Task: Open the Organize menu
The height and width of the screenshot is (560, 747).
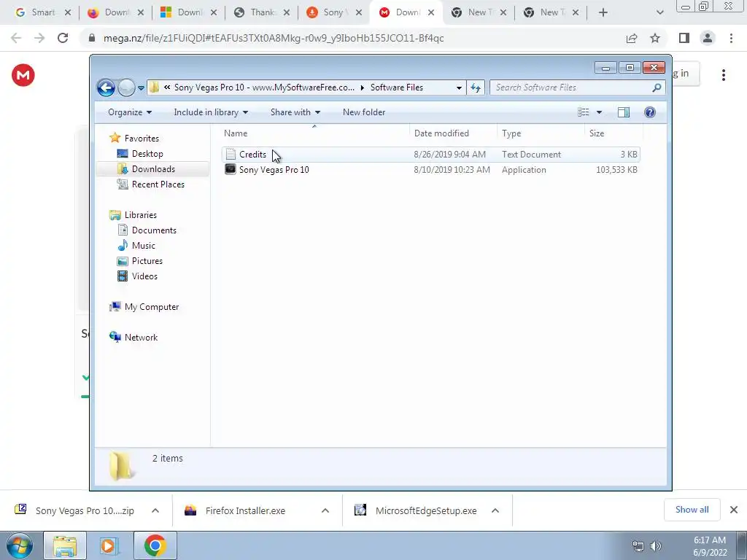Action: click(x=130, y=112)
